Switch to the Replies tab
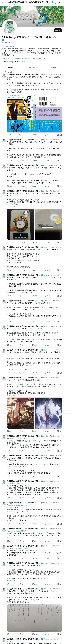 click(32, 67)
